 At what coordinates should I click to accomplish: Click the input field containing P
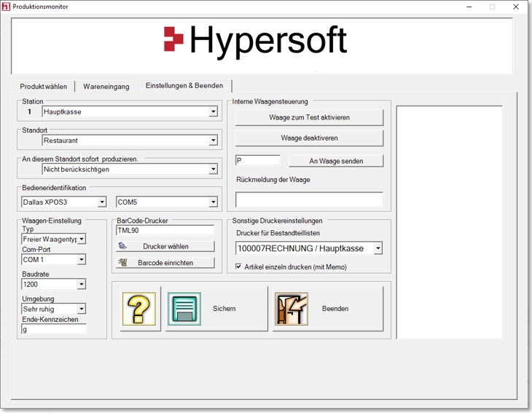click(258, 160)
